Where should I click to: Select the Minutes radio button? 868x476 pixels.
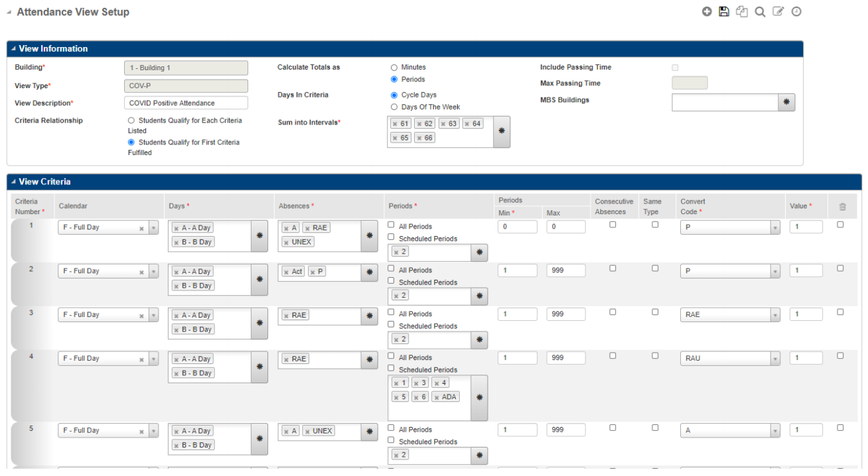pyautogui.click(x=394, y=67)
